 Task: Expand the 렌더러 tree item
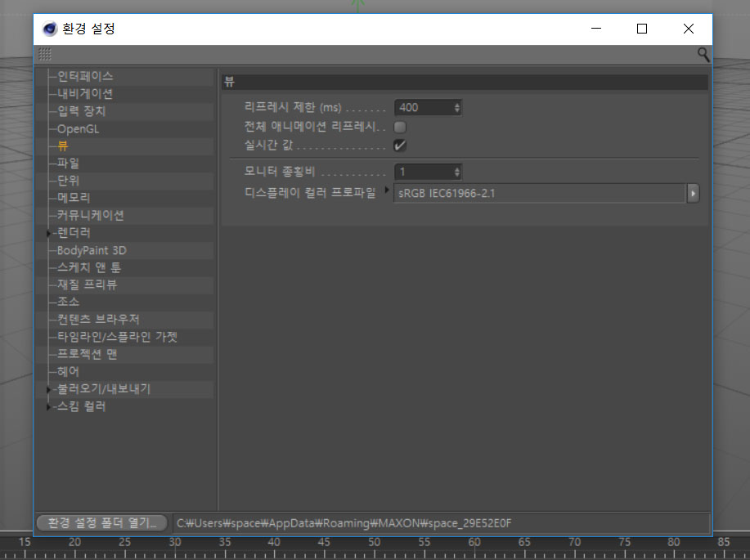coord(48,233)
